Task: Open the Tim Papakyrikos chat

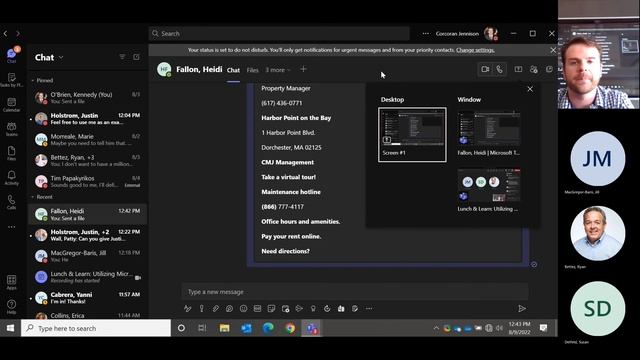Action: [x=87, y=181]
